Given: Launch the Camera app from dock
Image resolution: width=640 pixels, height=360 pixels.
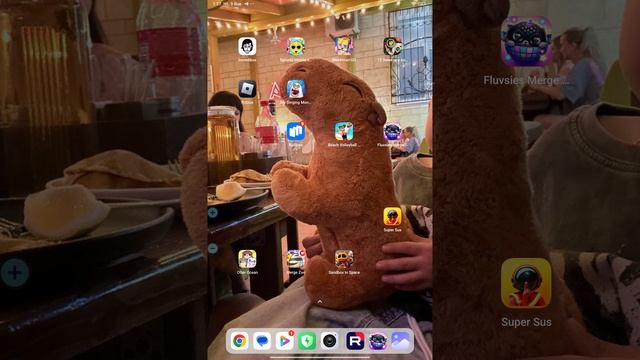Looking at the screenshot, I should click(x=330, y=341).
